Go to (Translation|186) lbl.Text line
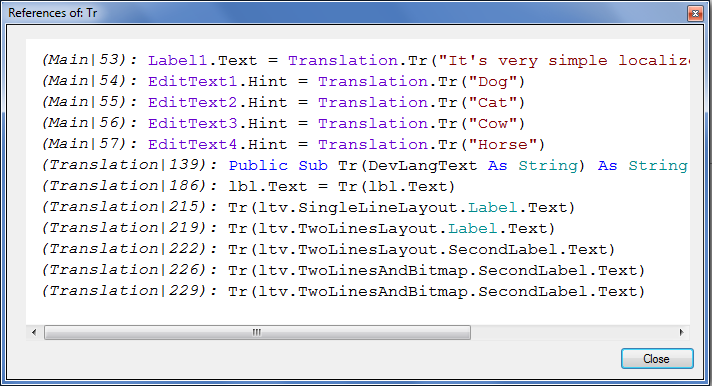The width and height of the screenshot is (712, 386). (248, 186)
